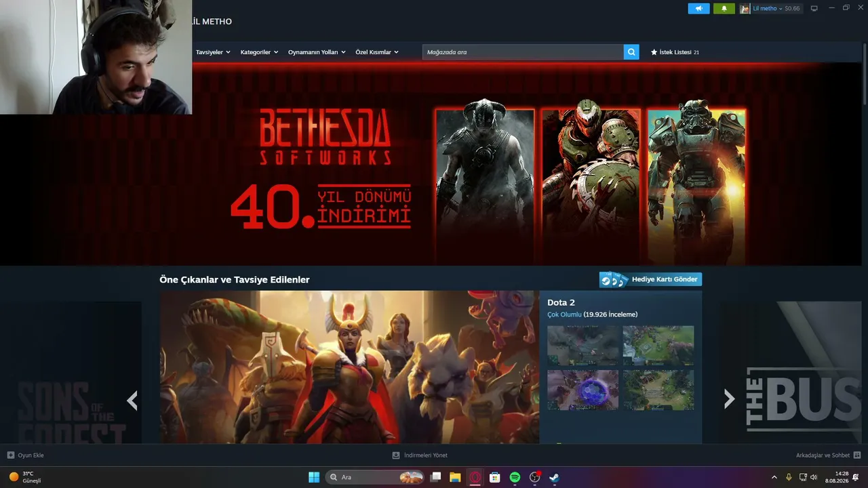
Task: Open the Windows Start menu
Action: 314,477
